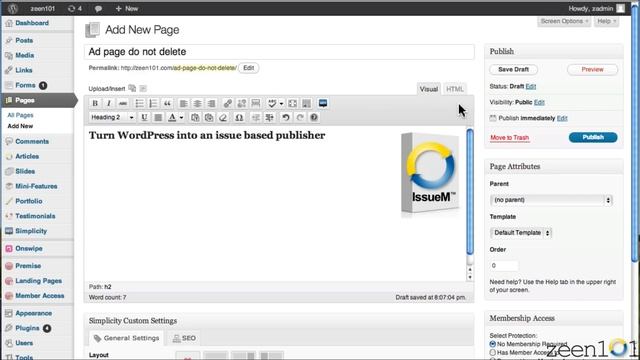640x360 pixels.
Task: Insert a special character with the omega icon
Action: [x=239, y=118]
